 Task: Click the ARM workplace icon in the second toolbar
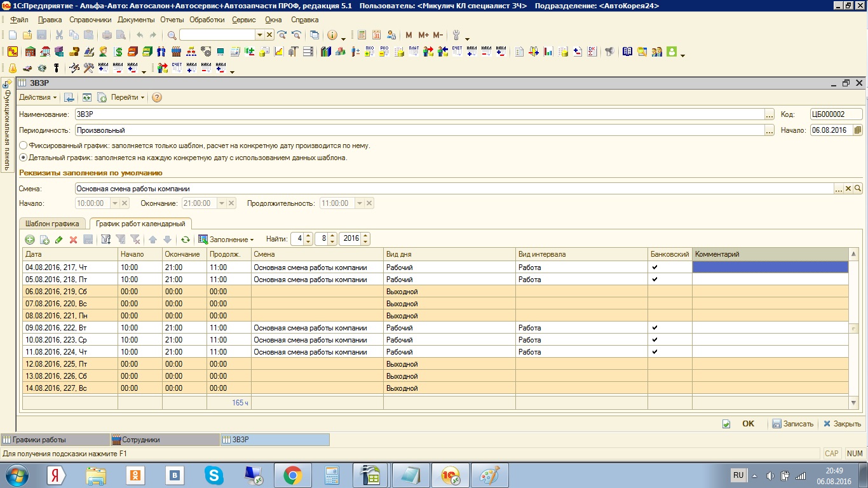12,51
